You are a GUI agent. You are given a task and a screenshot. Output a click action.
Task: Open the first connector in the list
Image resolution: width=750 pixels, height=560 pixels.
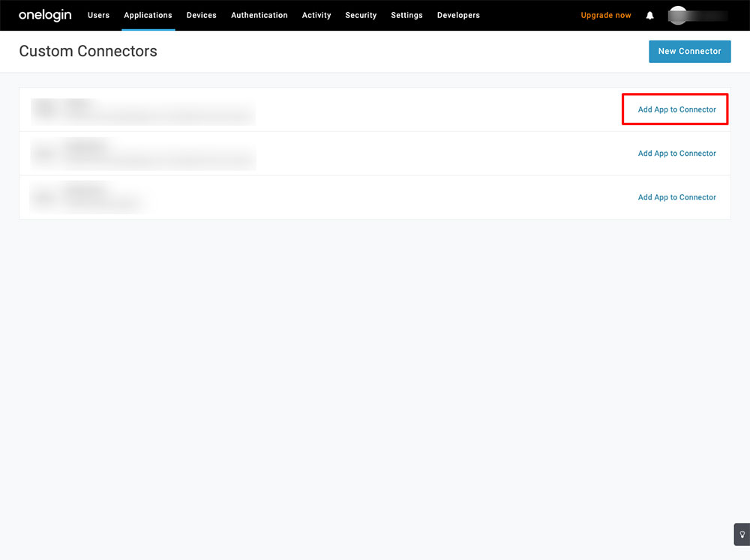point(142,110)
